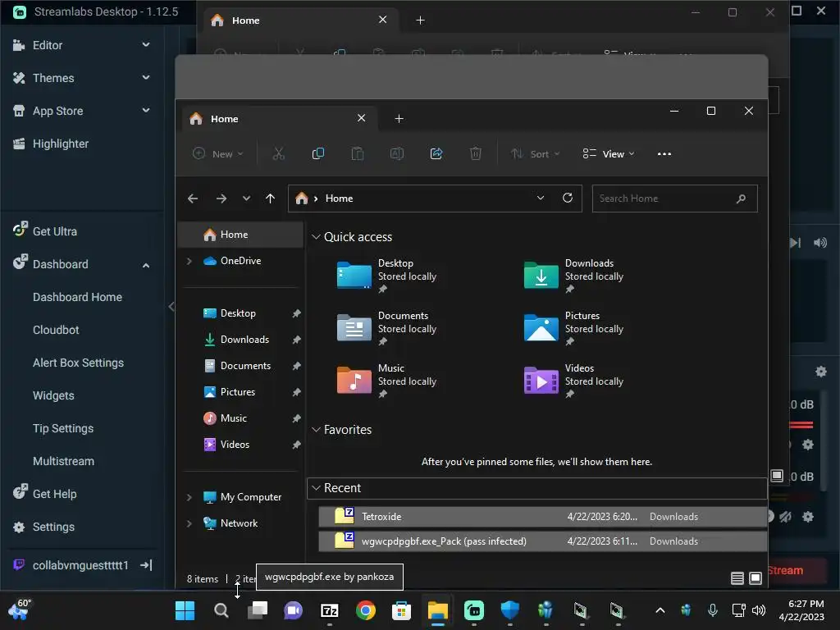Viewport: 840px width, 630px height.
Task: Open Tip Settings in Streamlabs
Action: coord(63,428)
